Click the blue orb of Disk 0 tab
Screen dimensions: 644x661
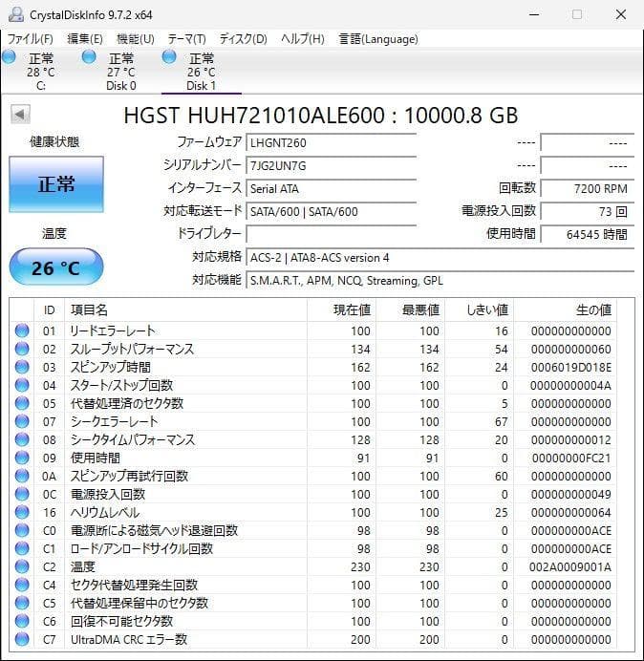coord(89,57)
